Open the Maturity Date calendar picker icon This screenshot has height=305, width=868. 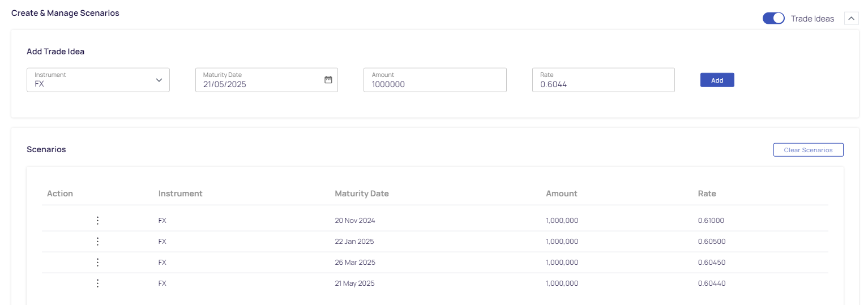pyautogui.click(x=328, y=80)
